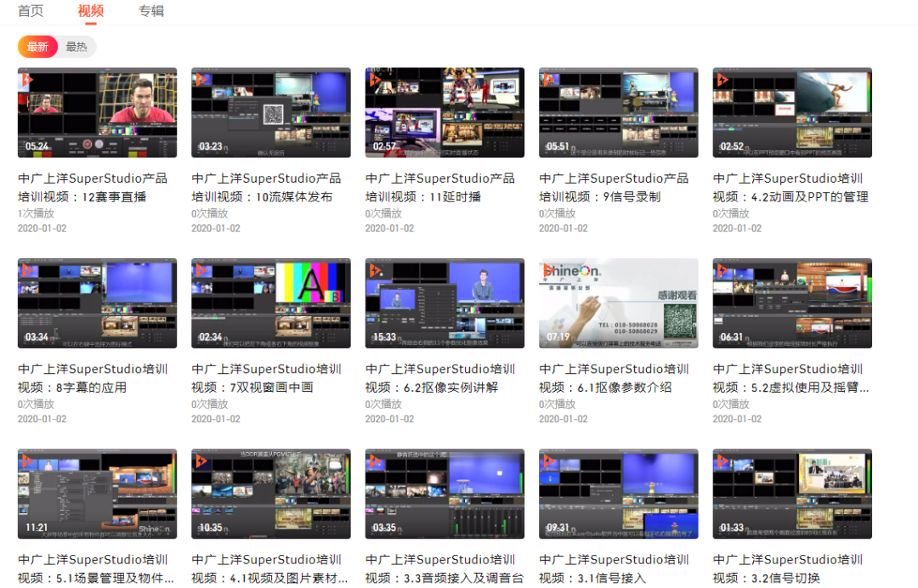Click play badge icon on 7双视窗画中画 thumbnail
The height and width of the screenshot is (588, 918).
pos(201,269)
